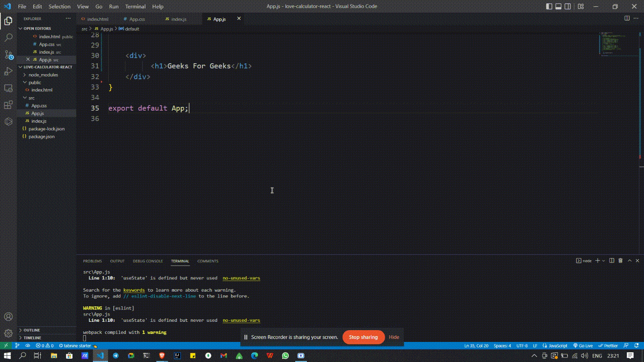Image resolution: width=644 pixels, height=362 pixels.
Task: Open package-lock.json in the explorer
Action: click(x=47, y=129)
